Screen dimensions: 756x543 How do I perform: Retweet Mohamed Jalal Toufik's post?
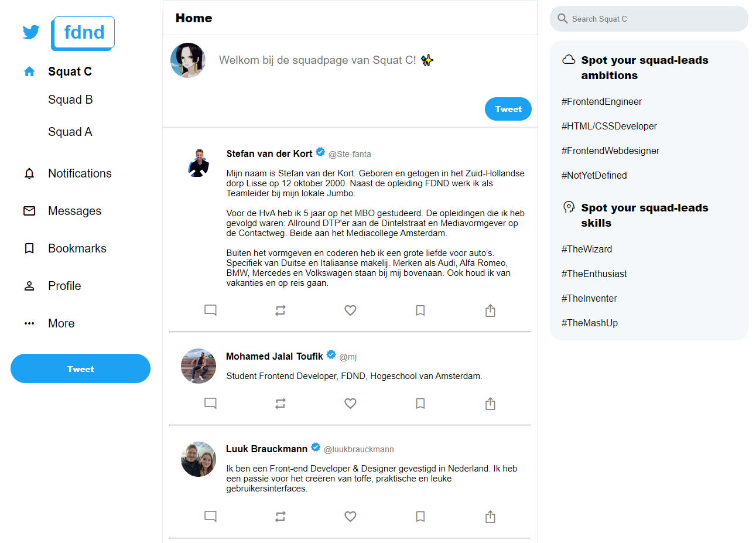click(280, 403)
